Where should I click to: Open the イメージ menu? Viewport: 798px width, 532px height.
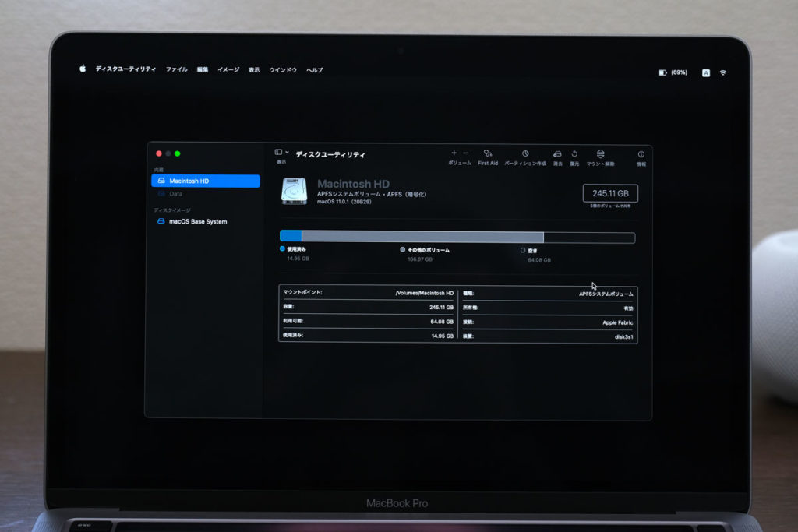coord(228,69)
